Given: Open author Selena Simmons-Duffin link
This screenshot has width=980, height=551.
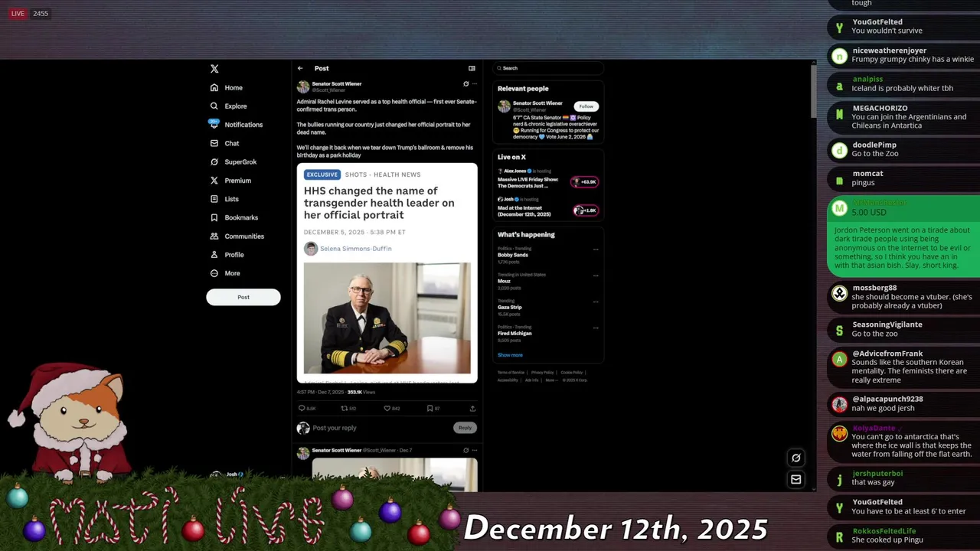Looking at the screenshot, I should point(355,249).
